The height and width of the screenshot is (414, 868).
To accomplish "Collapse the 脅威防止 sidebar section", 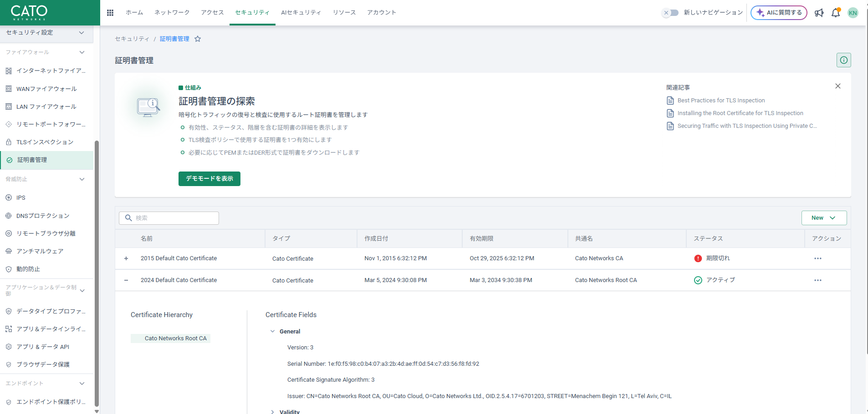I will coord(82,179).
